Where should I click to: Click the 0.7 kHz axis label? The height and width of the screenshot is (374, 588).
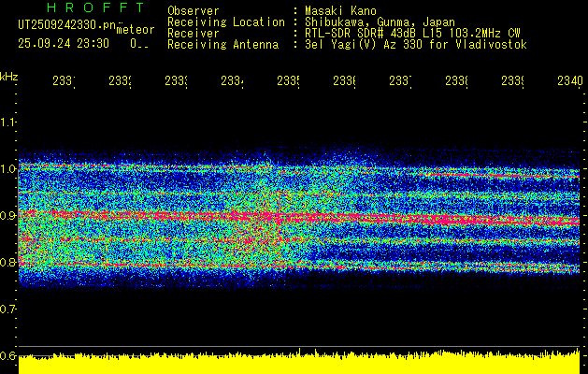(x=7, y=309)
